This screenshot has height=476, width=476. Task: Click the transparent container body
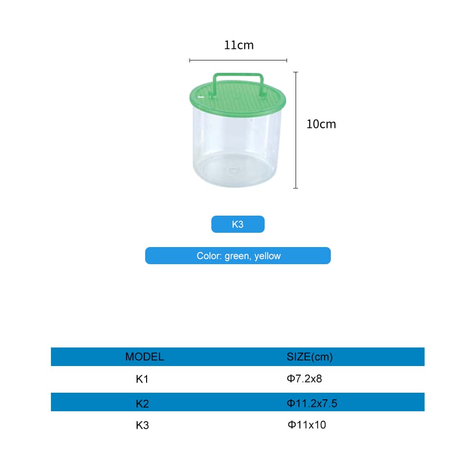tap(237, 138)
